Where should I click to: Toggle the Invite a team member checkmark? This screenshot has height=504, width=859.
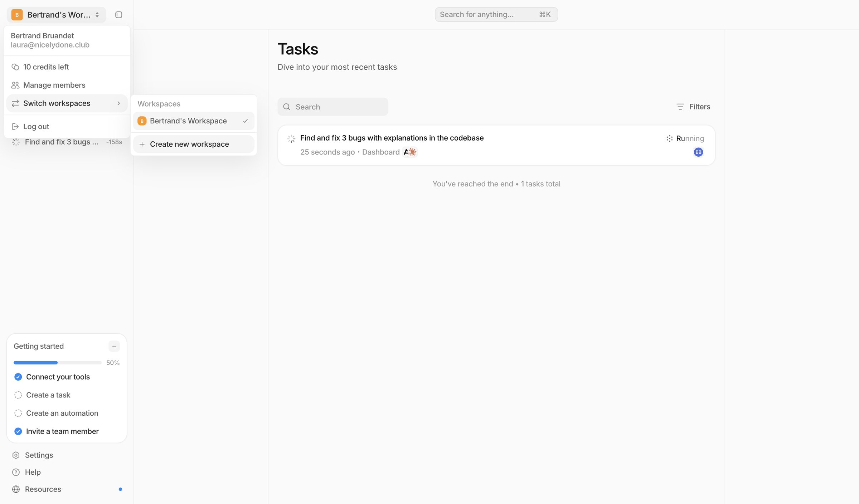(x=18, y=431)
